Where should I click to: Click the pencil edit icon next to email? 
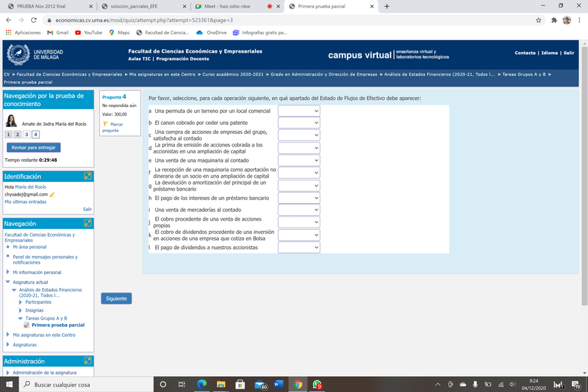[x=52, y=194]
